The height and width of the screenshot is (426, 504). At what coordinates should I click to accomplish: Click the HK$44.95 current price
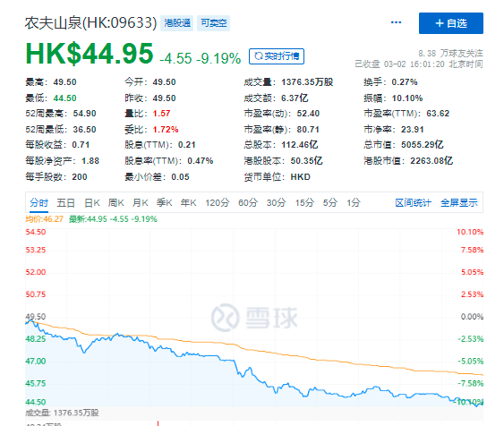(90, 54)
